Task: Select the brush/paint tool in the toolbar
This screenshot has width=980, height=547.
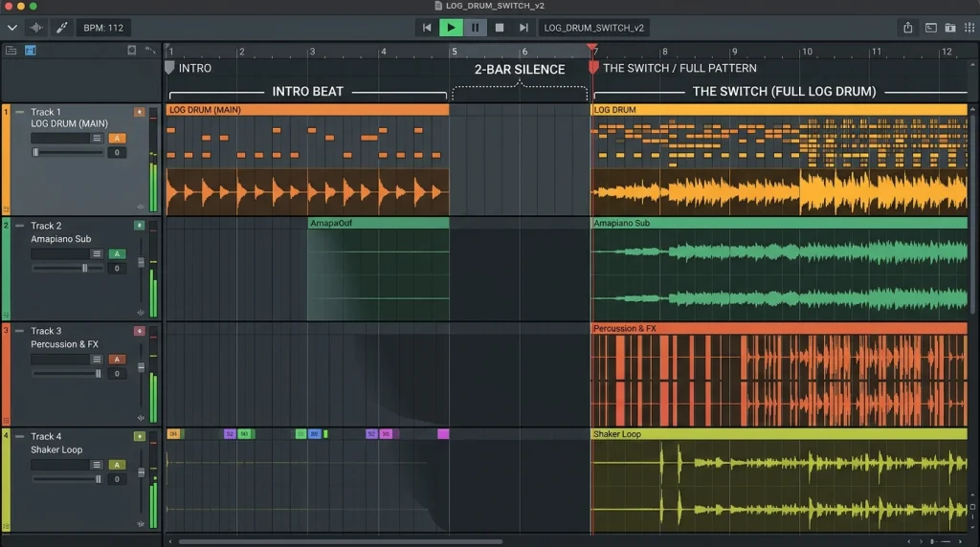Action: (x=62, y=28)
